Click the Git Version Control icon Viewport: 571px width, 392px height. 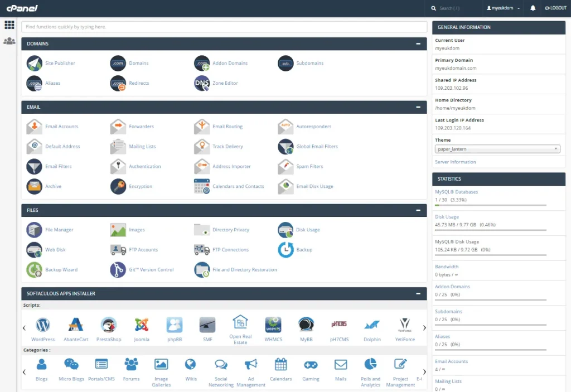(x=118, y=270)
